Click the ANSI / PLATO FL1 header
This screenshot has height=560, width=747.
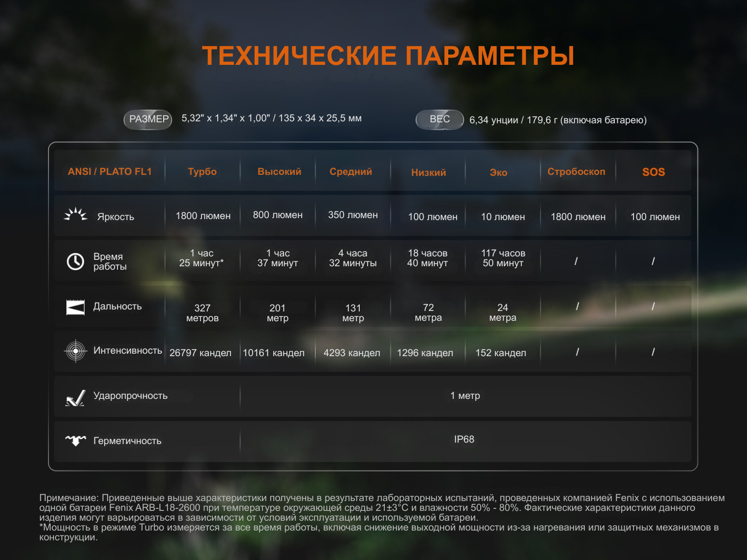click(110, 171)
